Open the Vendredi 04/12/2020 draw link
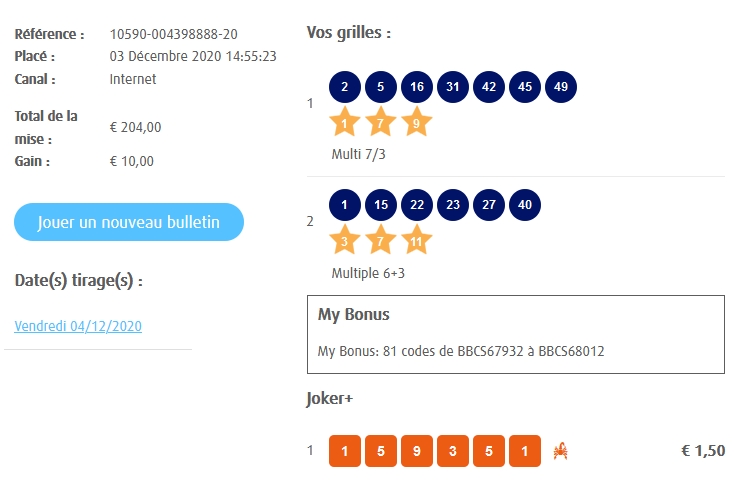Viewport: 738px width, 496px height. point(79,327)
